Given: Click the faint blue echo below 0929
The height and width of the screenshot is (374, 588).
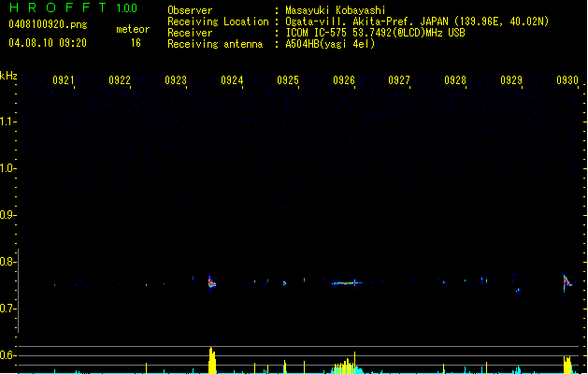Looking at the screenshot, I should (x=519, y=291).
